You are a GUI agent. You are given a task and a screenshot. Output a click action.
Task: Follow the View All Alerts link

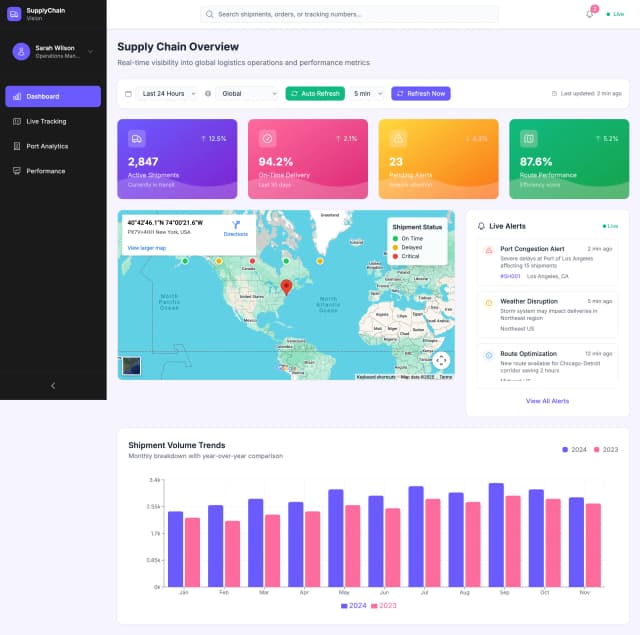click(547, 400)
